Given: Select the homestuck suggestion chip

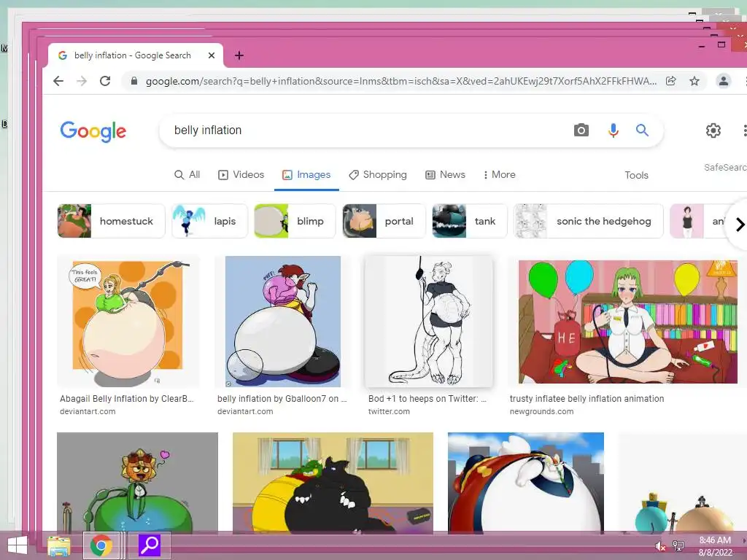Looking at the screenshot, I should point(111,221).
